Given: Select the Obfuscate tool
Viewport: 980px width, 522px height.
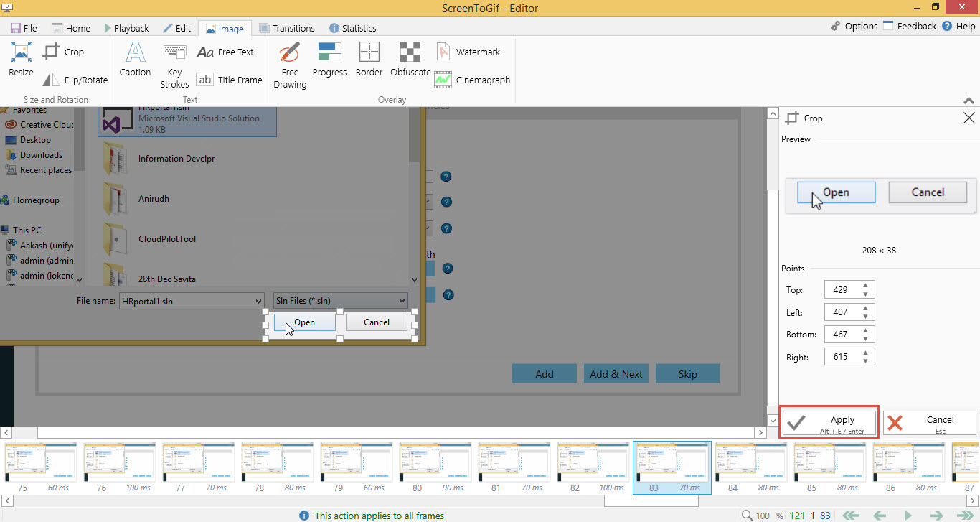Looking at the screenshot, I should coord(410,60).
